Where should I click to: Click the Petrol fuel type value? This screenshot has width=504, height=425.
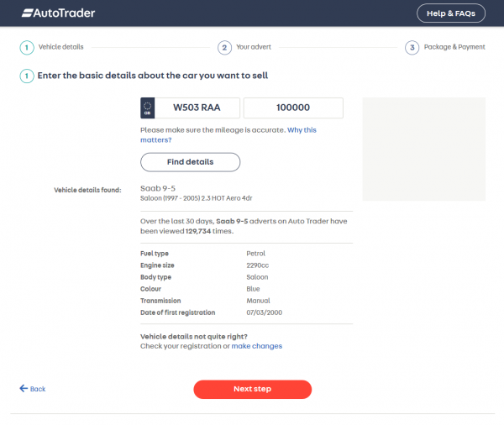256,253
